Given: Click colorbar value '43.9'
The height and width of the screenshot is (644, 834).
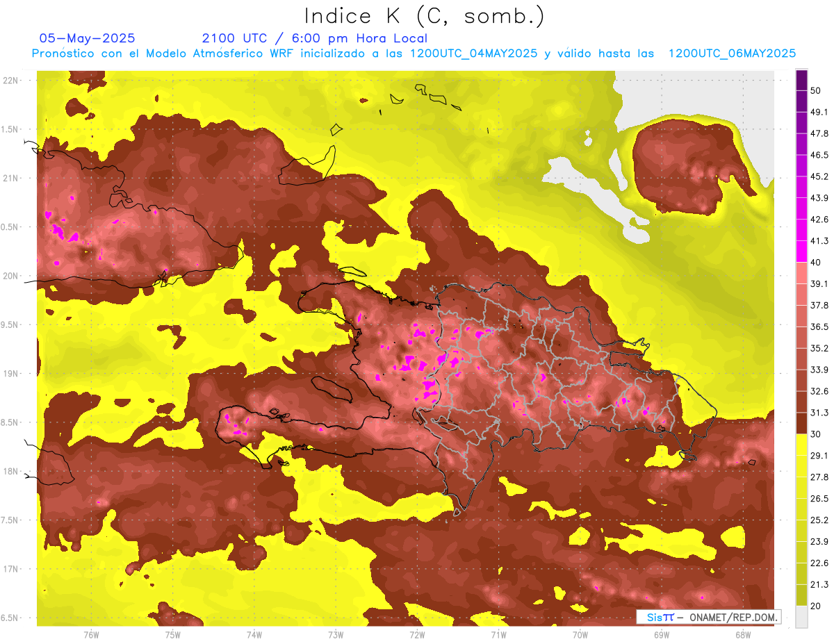Looking at the screenshot, I should (x=819, y=198).
